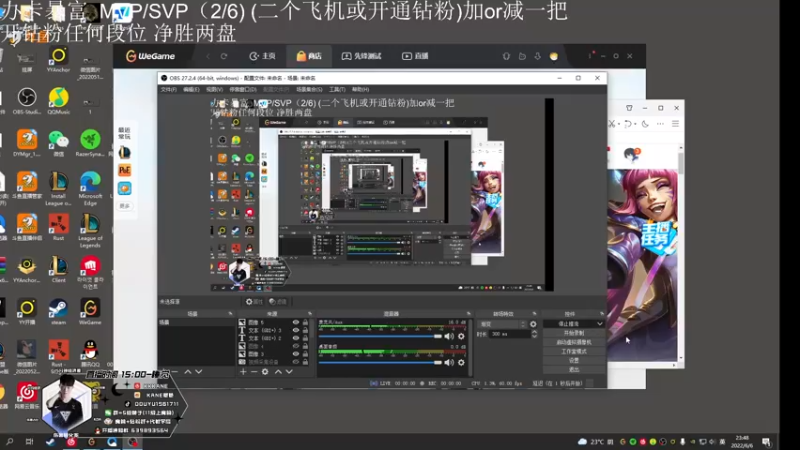Select Rust desktop icon

pyautogui.click(x=59, y=228)
